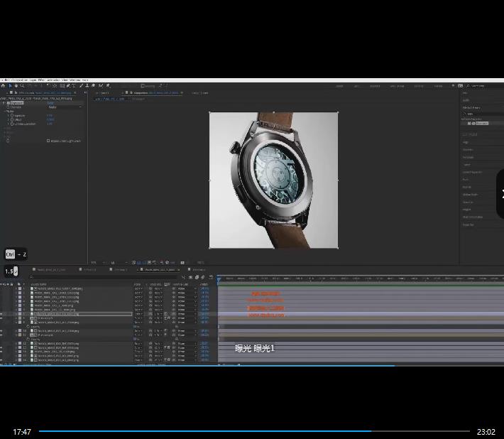Open the viewer magnification dropdown

94,262
